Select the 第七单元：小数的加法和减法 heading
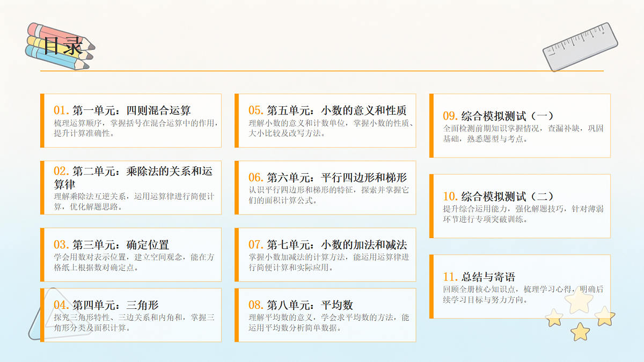The image size is (644, 362). pos(336,245)
